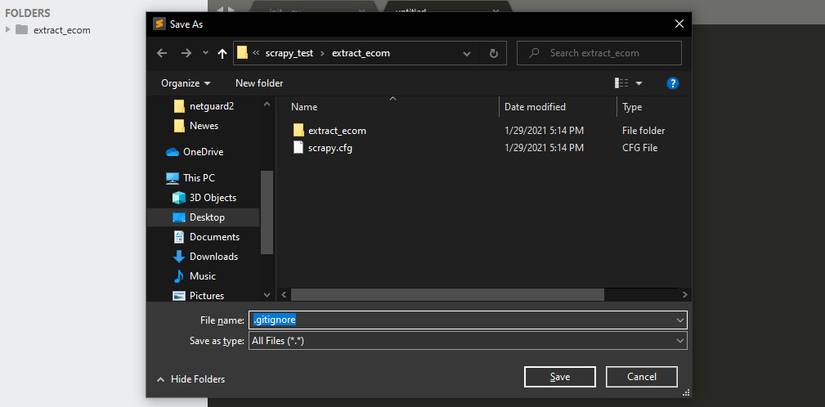Click the horizontal scrollbar in file list
This screenshot has height=407, width=825.
(x=447, y=295)
